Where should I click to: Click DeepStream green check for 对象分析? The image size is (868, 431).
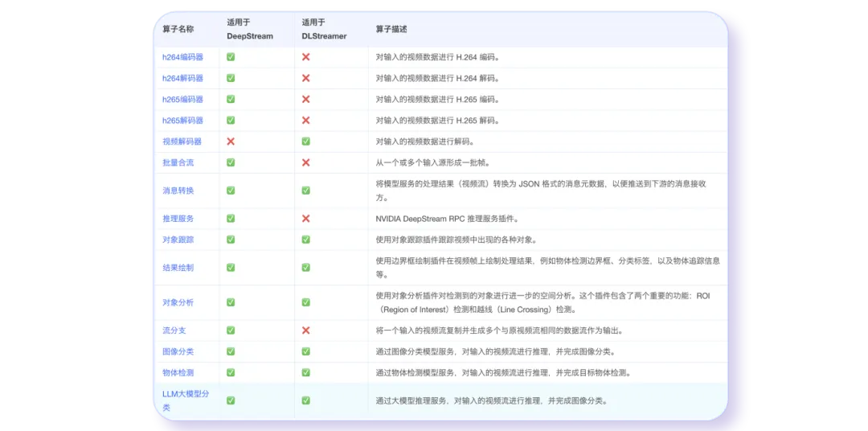coord(231,302)
